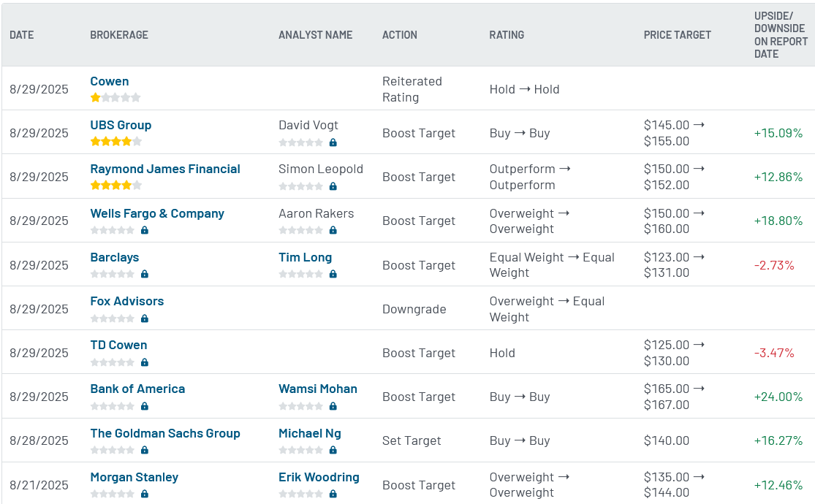815x504 pixels.
Task: Click lock icon under Tim Long
Action: 333,274
